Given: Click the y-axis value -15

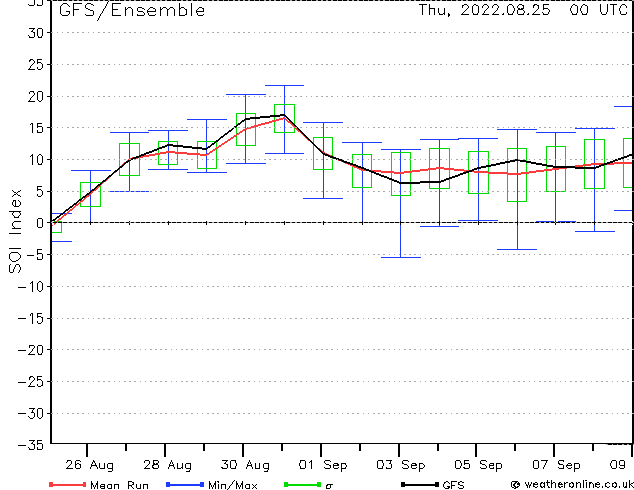Looking at the screenshot, I should 31,319.
